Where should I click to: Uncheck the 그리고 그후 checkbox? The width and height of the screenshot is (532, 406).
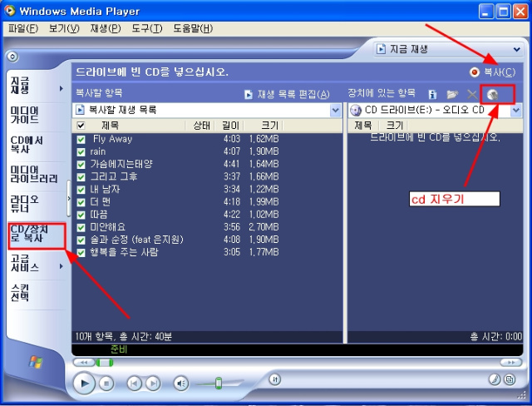click(x=81, y=177)
